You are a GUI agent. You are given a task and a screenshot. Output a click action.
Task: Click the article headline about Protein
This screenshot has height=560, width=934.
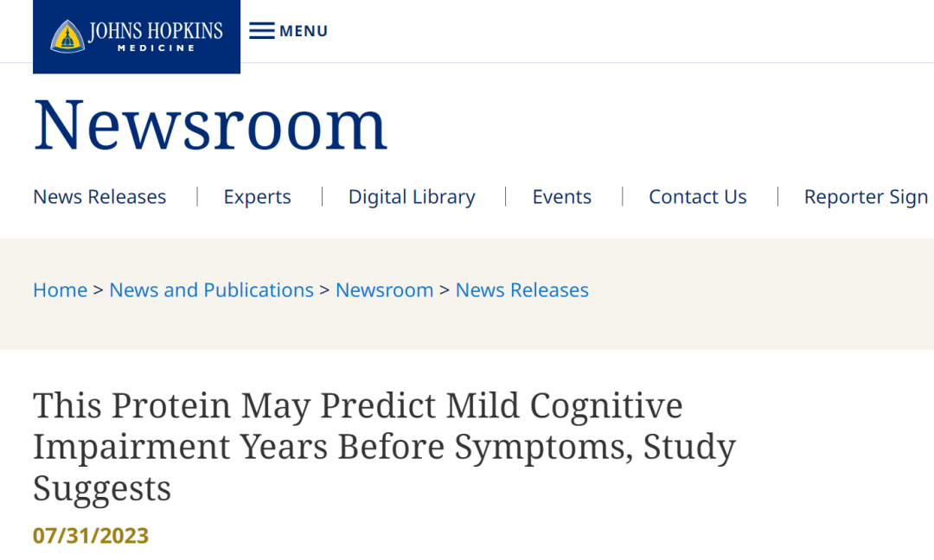(385, 446)
